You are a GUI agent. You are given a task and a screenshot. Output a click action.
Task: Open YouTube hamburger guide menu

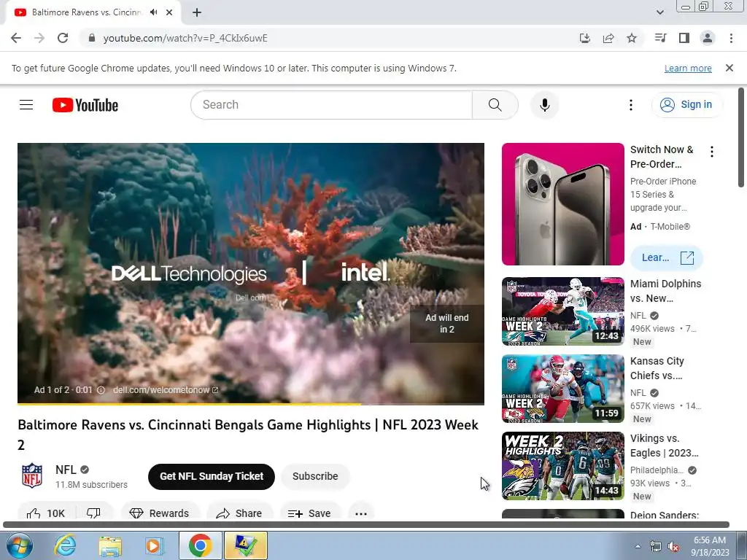click(26, 105)
